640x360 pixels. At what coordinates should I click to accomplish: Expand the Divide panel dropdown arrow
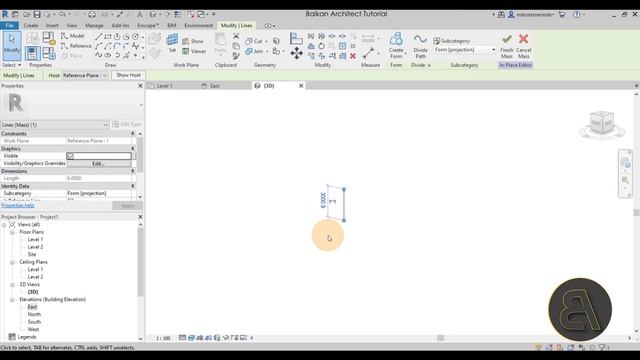click(429, 65)
